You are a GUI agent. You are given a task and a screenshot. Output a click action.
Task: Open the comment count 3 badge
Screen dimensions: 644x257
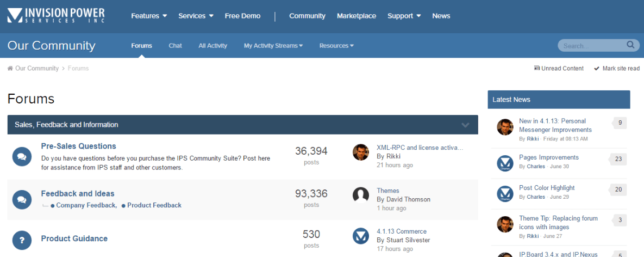620,220
